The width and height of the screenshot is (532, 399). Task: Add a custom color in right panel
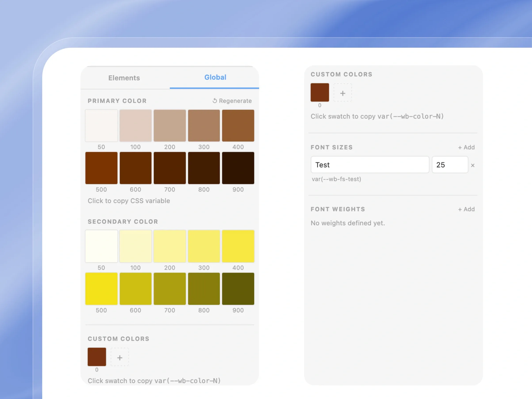point(343,93)
